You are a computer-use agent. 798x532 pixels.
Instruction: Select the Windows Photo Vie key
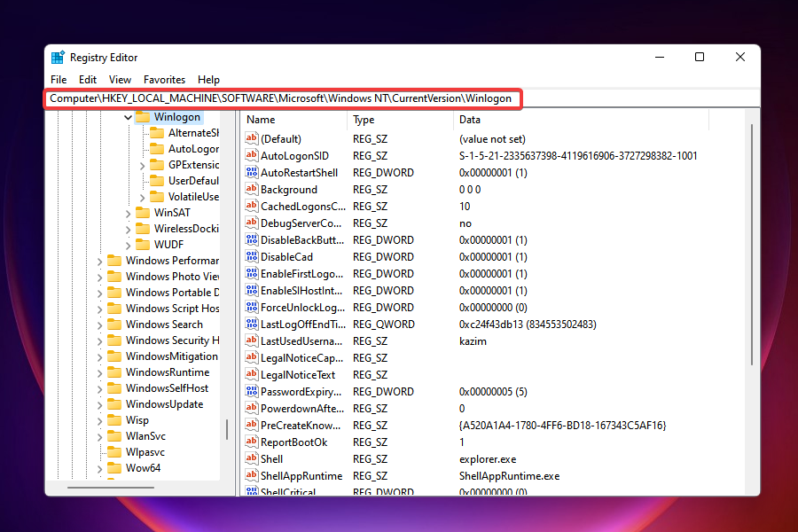coord(173,277)
